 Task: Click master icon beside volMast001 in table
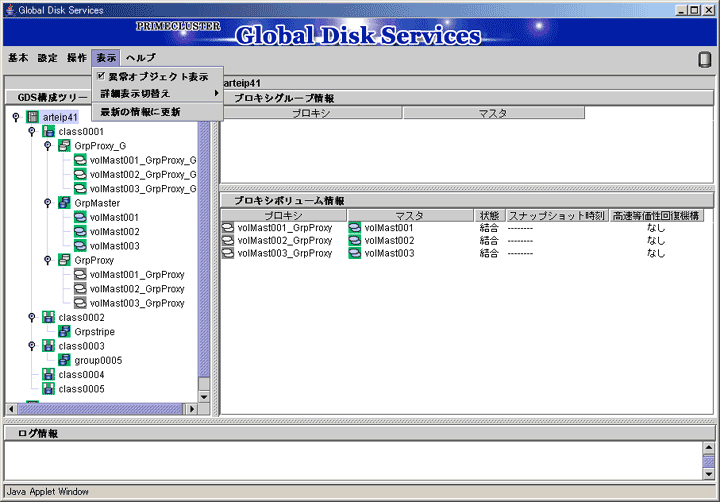(354, 228)
